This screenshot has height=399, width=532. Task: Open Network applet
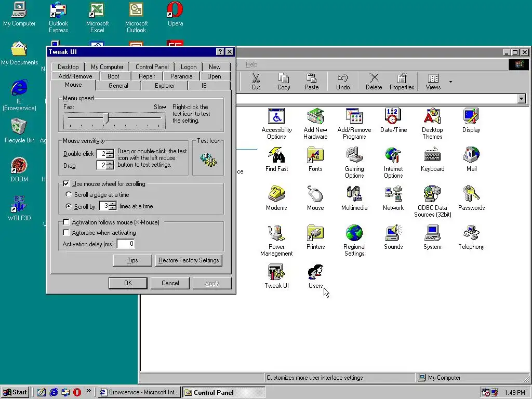(393, 198)
